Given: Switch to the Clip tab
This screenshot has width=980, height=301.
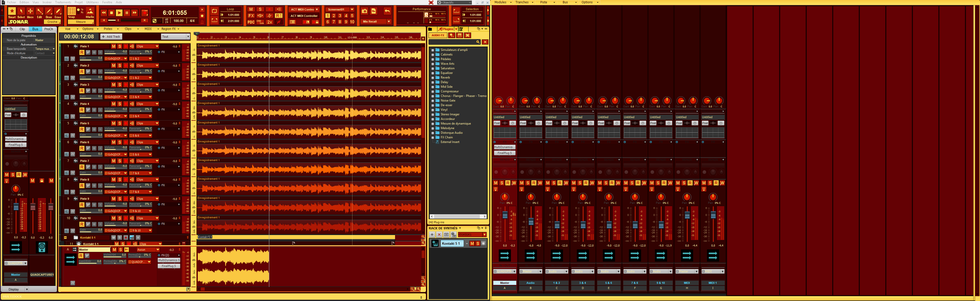Looking at the screenshot, I should (x=22, y=29).
